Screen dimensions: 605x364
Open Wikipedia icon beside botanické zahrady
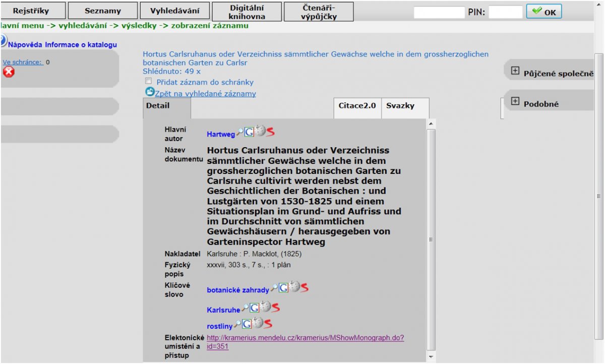294,287
